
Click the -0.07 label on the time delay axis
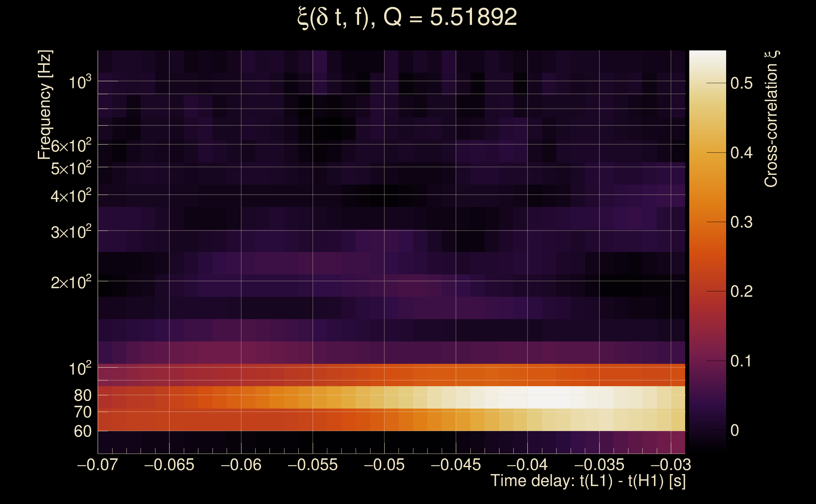97,465
